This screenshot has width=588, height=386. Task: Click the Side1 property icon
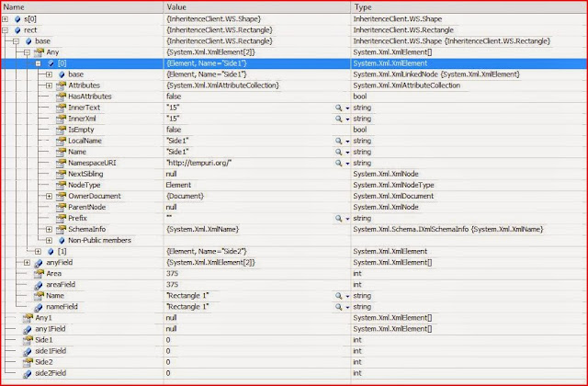[x=28, y=340]
